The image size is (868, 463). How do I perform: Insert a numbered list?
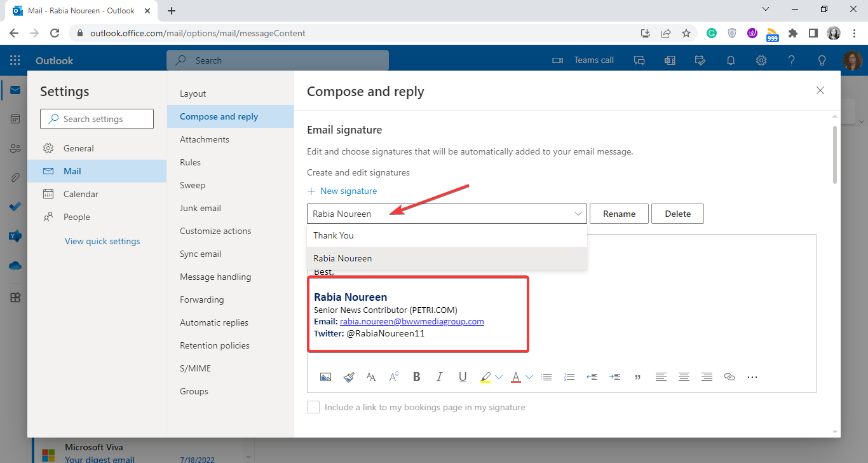[569, 377]
